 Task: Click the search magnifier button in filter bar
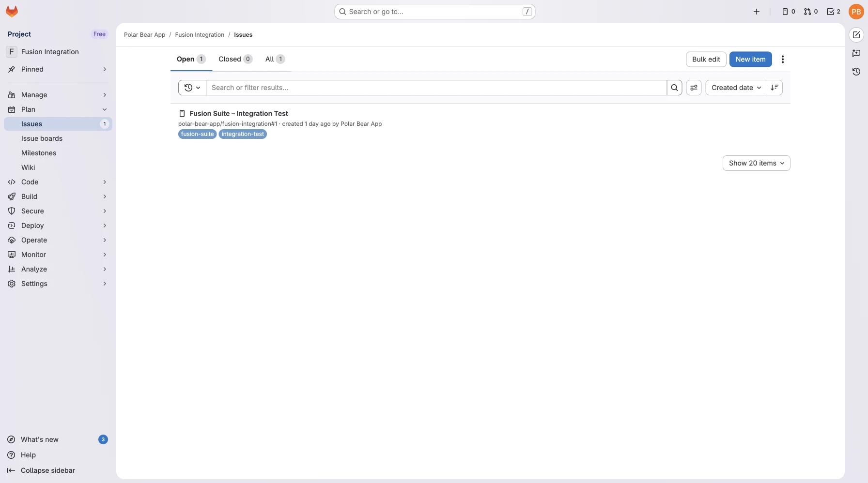coord(674,88)
